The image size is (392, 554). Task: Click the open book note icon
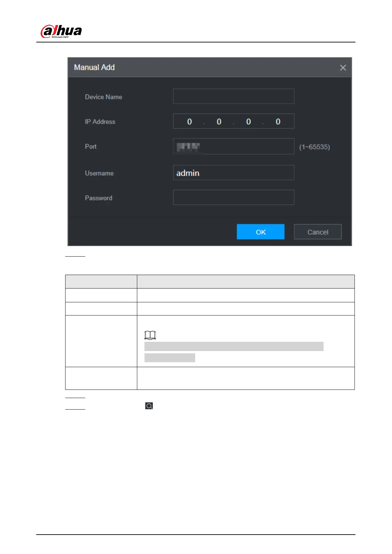click(150, 335)
